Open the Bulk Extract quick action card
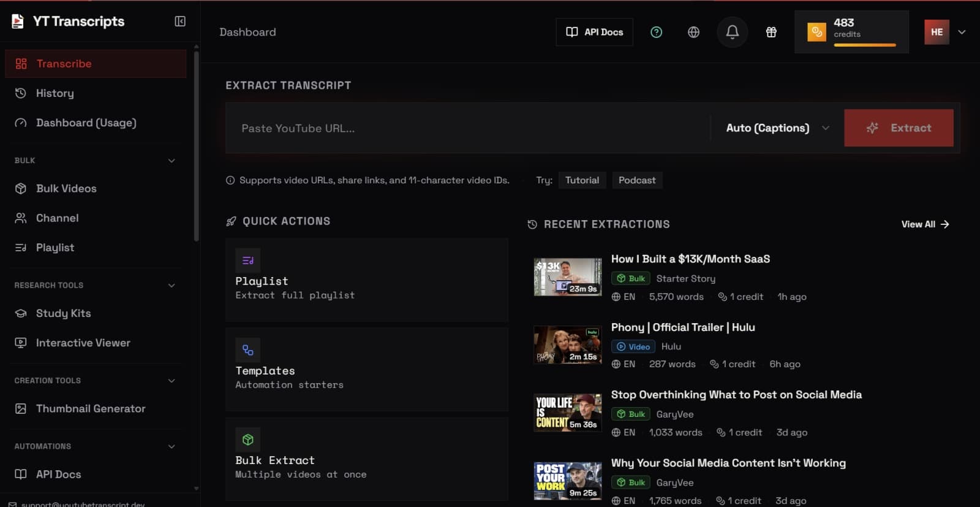The image size is (980, 507). [367, 459]
